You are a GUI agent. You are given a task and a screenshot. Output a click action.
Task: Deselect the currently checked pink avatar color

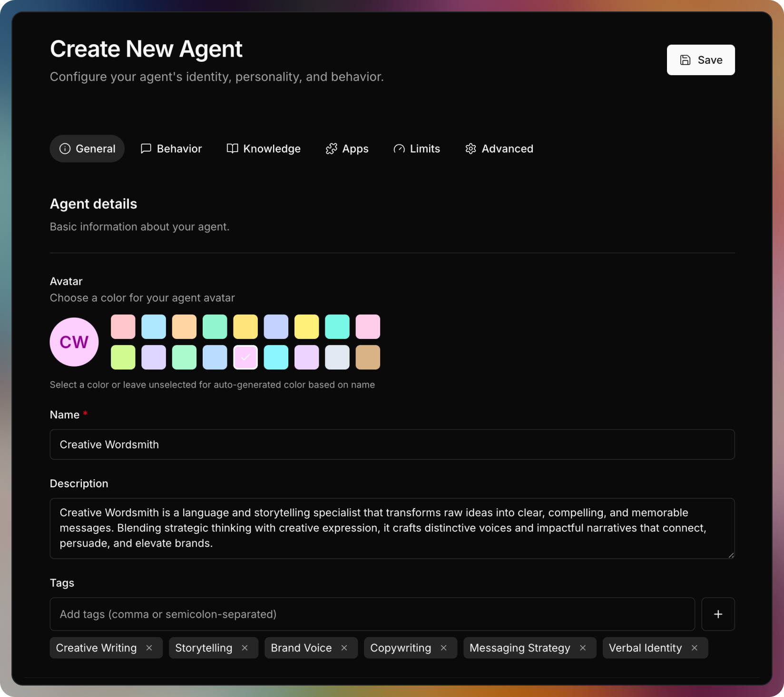(245, 357)
